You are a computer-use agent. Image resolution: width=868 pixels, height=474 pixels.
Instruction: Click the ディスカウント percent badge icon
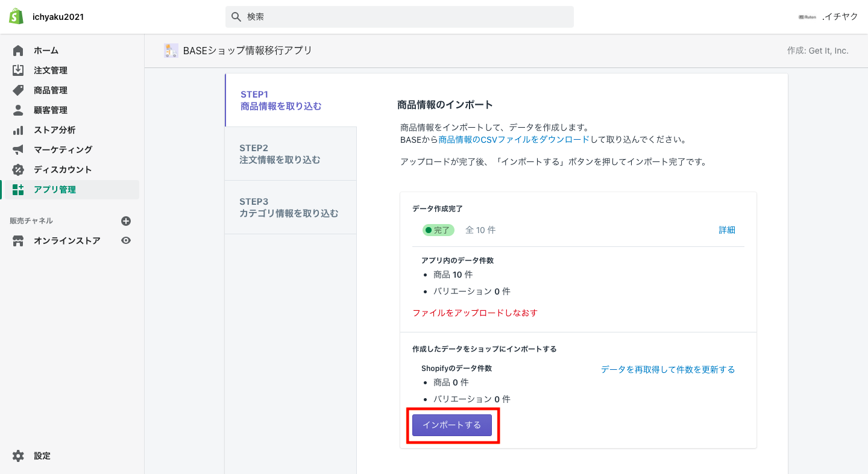coord(18,169)
